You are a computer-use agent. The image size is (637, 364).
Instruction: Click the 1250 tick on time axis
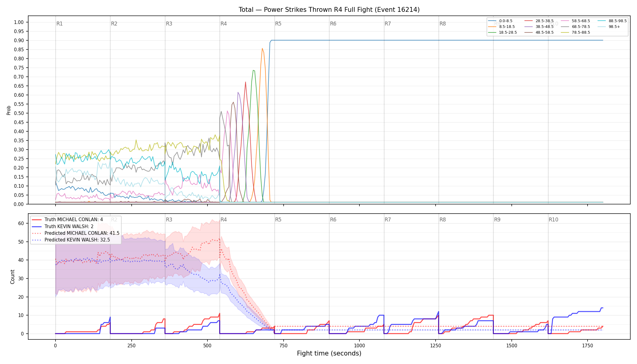click(x=436, y=345)
